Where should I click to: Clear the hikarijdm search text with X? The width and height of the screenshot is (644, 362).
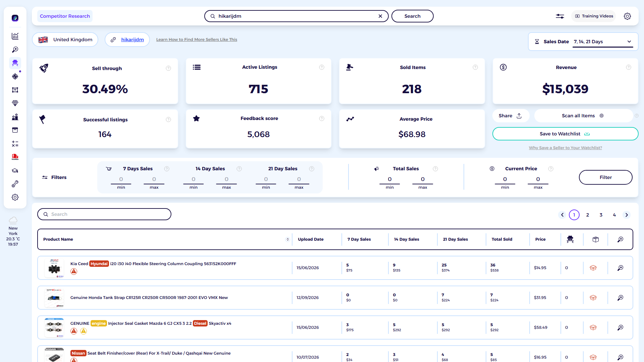(380, 16)
